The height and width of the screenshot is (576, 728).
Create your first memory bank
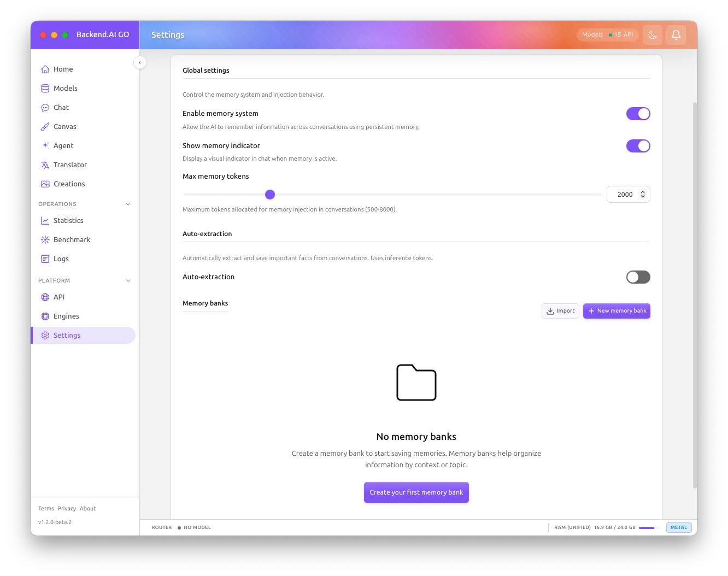(x=416, y=492)
